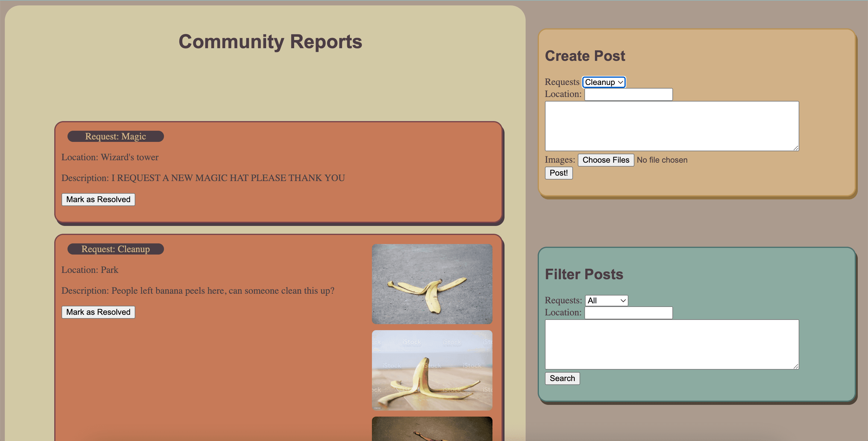Open the Create Post Requests dropdown
This screenshot has height=441, width=868.
point(603,82)
